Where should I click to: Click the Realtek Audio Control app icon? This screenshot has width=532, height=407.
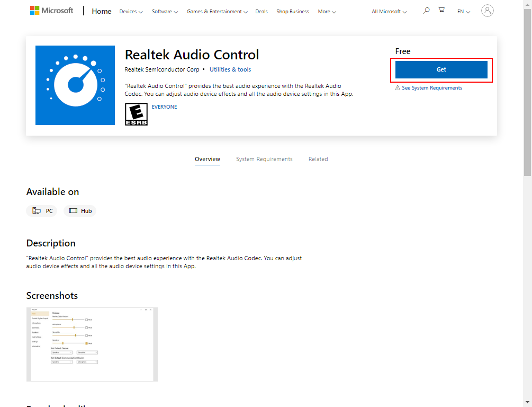pyautogui.click(x=75, y=85)
